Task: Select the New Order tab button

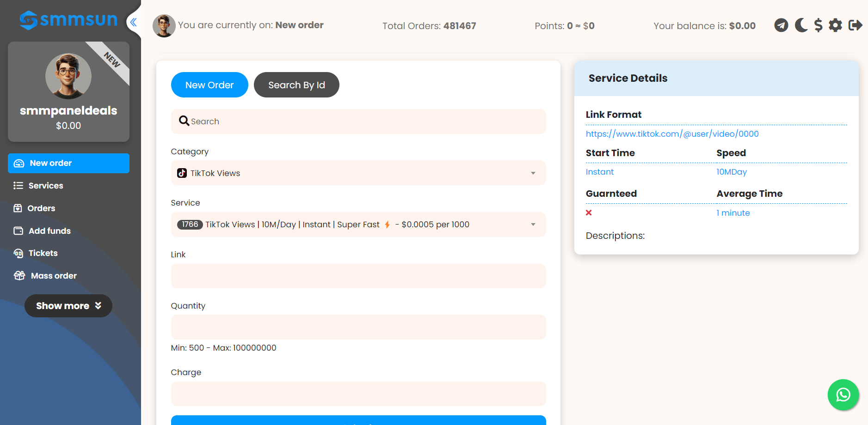Action: point(209,85)
